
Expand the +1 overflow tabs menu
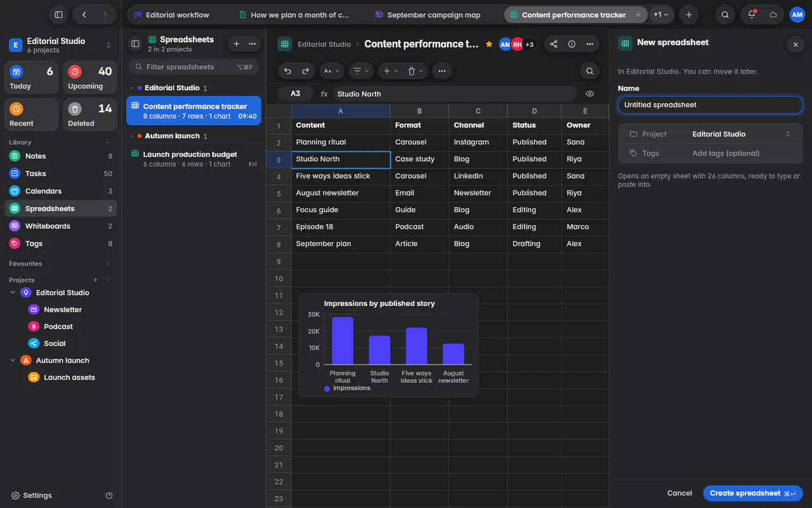tap(661, 15)
